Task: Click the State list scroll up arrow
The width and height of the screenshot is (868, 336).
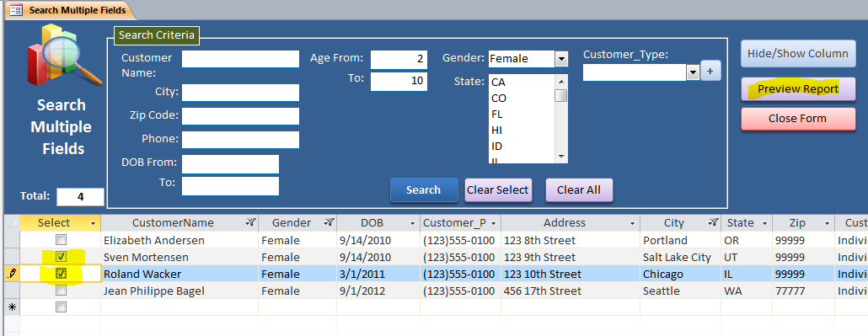Action: tap(561, 82)
